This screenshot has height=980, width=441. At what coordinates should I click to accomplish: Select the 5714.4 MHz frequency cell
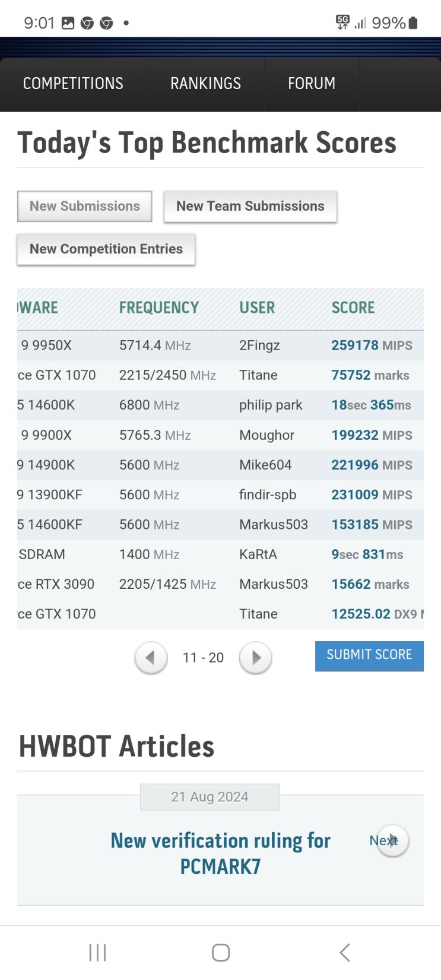[155, 345]
